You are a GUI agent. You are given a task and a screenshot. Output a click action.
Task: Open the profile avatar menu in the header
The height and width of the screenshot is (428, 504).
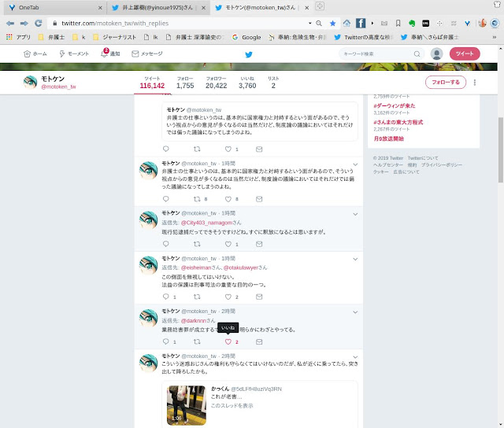pyautogui.click(x=436, y=53)
